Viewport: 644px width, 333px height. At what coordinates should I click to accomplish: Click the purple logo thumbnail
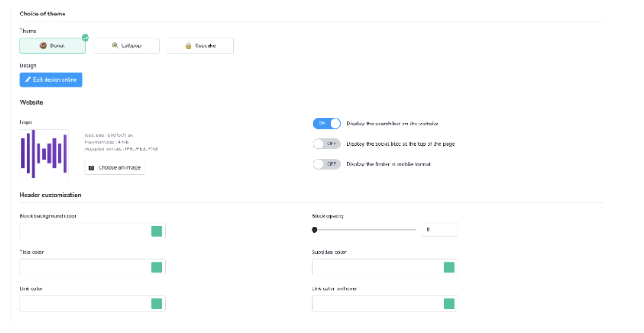[44, 153]
